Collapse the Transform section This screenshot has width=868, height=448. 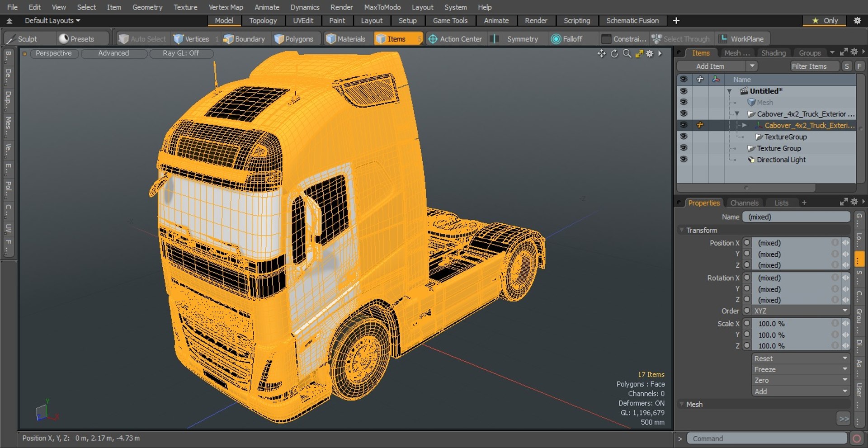point(682,230)
